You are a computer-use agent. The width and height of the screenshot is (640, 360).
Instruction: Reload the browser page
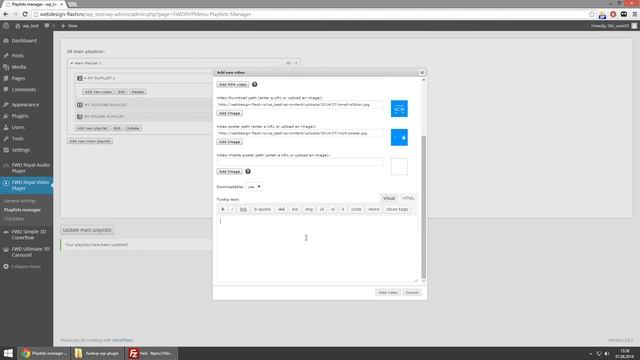[x=25, y=14]
